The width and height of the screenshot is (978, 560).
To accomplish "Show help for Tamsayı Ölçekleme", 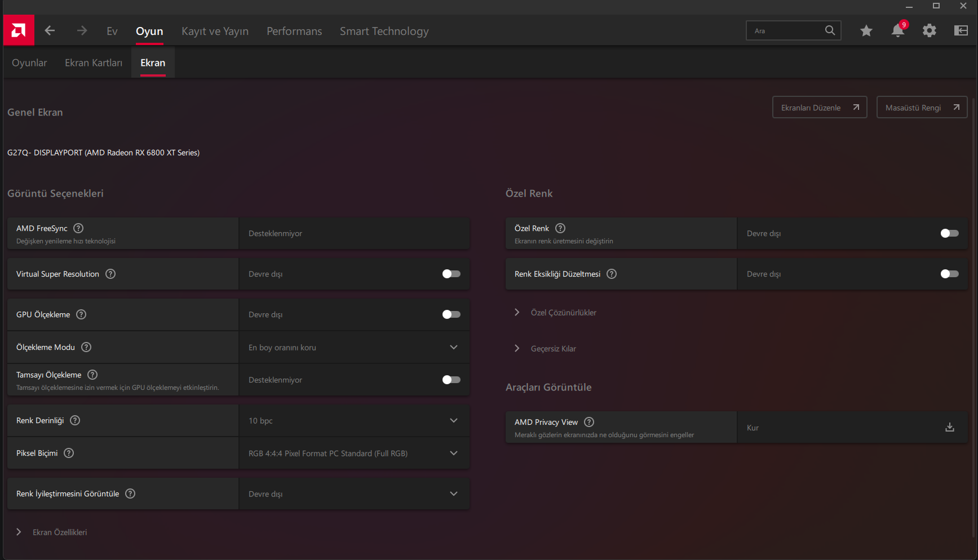I will coord(92,375).
